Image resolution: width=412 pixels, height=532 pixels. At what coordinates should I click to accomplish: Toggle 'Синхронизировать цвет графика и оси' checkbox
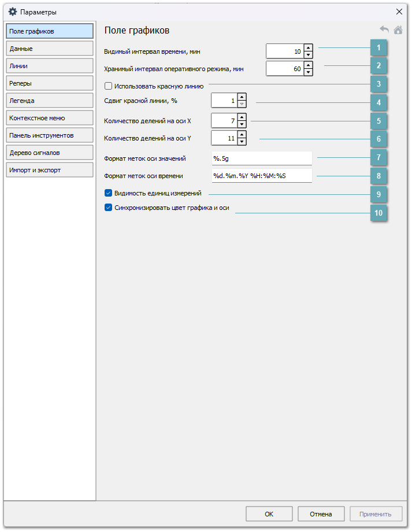pyautogui.click(x=108, y=208)
